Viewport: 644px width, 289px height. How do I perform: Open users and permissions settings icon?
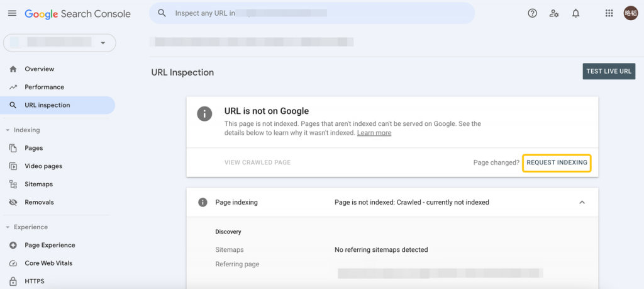point(553,13)
